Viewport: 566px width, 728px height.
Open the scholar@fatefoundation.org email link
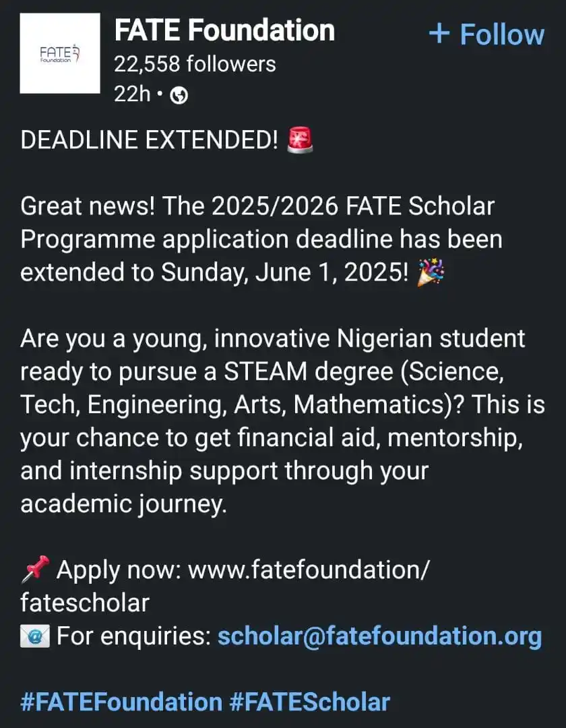[379, 636]
